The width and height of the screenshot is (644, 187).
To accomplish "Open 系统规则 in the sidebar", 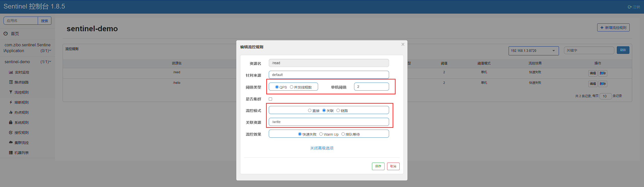I will [22, 123].
